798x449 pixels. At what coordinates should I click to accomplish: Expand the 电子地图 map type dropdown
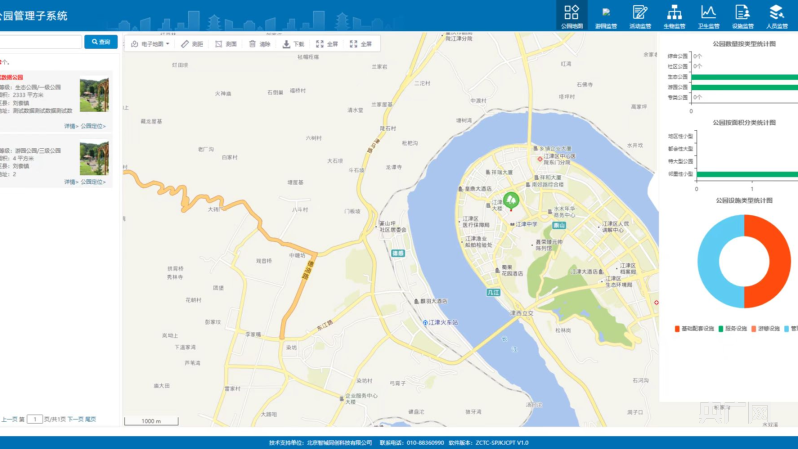(150, 44)
